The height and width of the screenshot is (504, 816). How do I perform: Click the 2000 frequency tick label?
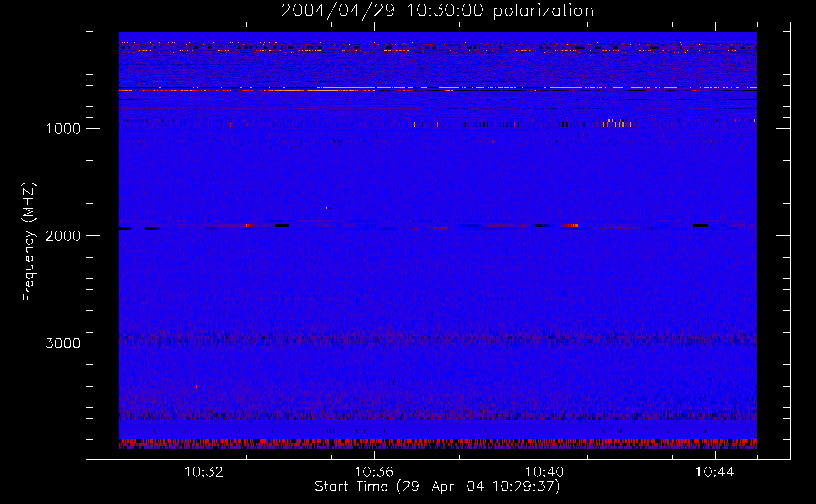(x=63, y=236)
